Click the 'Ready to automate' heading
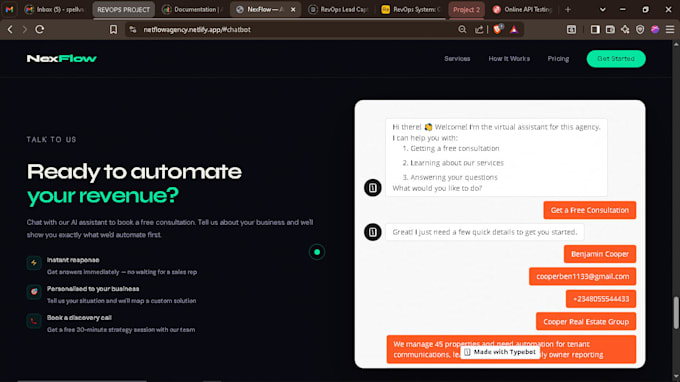This screenshot has height=382, width=680. pyautogui.click(x=134, y=172)
